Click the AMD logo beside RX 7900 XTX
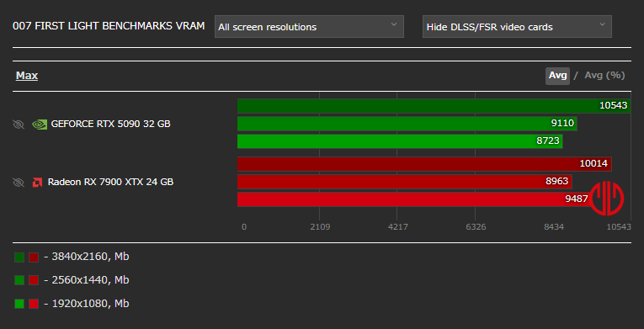 click(x=37, y=182)
